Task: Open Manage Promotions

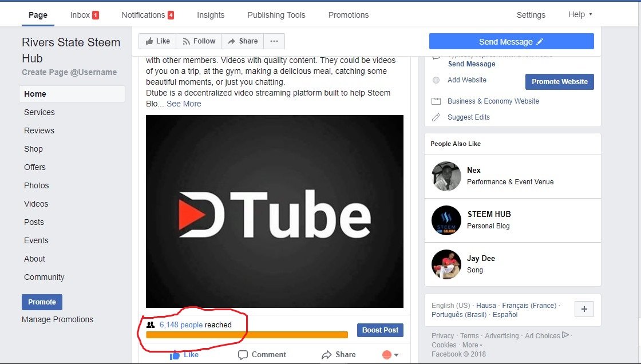Action: (58, 319)
